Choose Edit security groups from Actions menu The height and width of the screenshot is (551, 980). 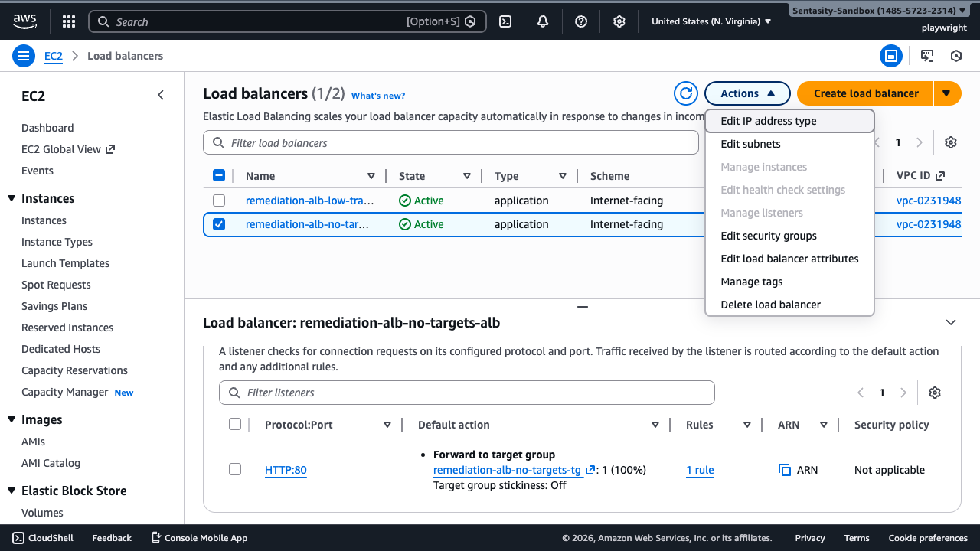(x=769, y=236)
